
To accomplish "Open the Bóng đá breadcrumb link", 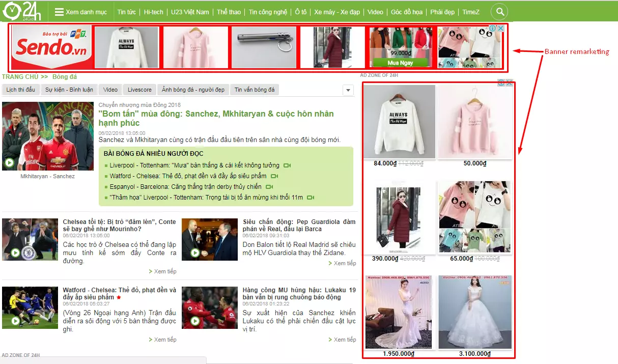I will [x=65, y=76].
